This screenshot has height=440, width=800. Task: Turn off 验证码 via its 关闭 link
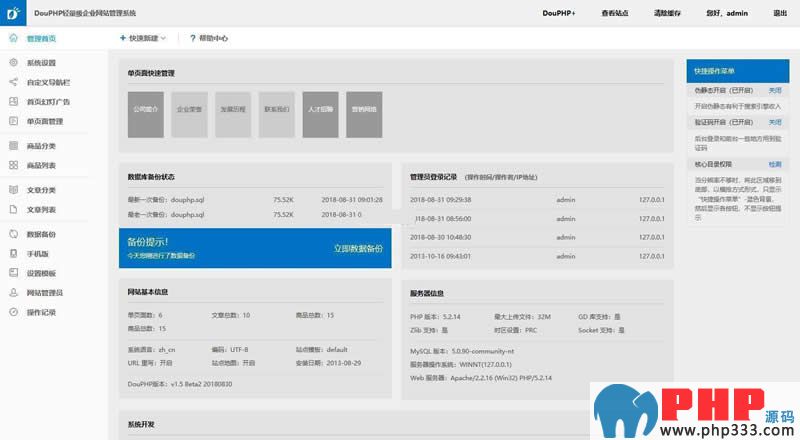click(x=774, y=122)
